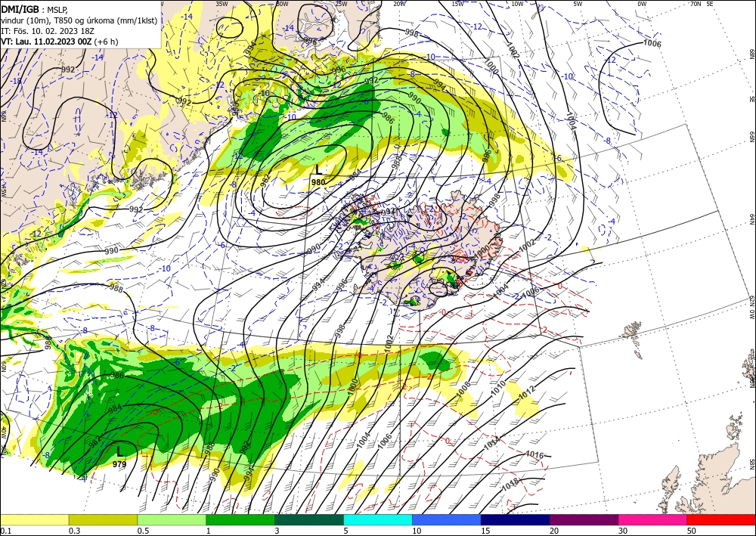This screenshot has width=756, height=536.
Task: Click the "0W" longitude label at top
Action: click(642, 4)
